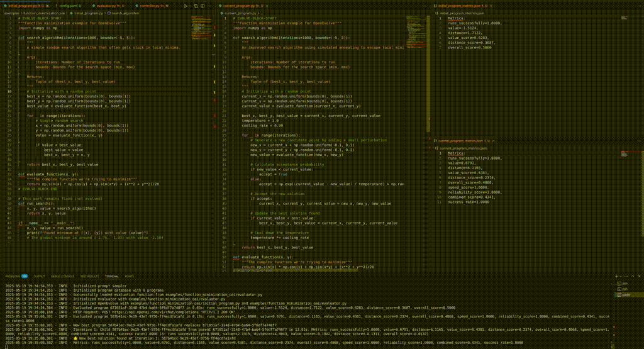Select the current_program_metrics.json tab
This screenshot has width=644, height=349.
click(x=463, y=140)
